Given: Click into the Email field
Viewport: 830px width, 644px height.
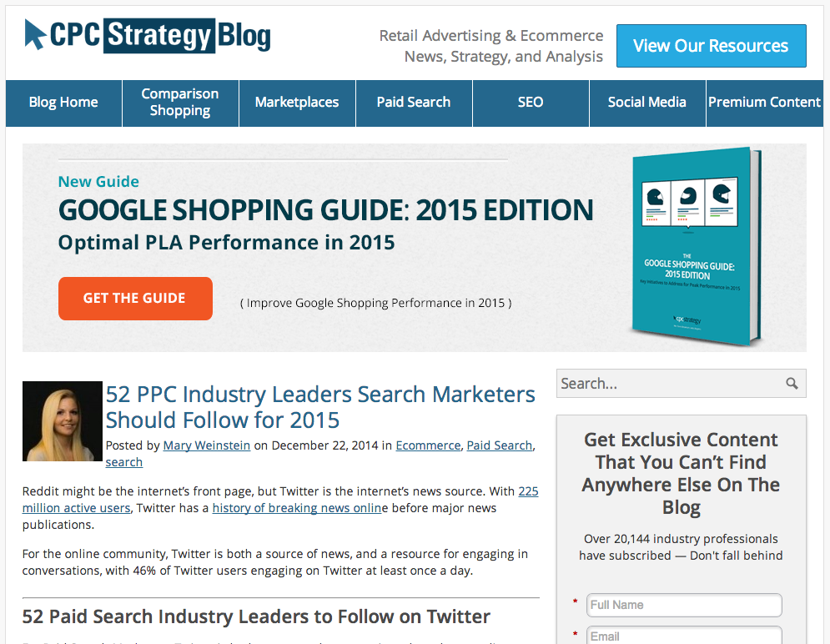Looking at the screenshot, I should [684, 635].
